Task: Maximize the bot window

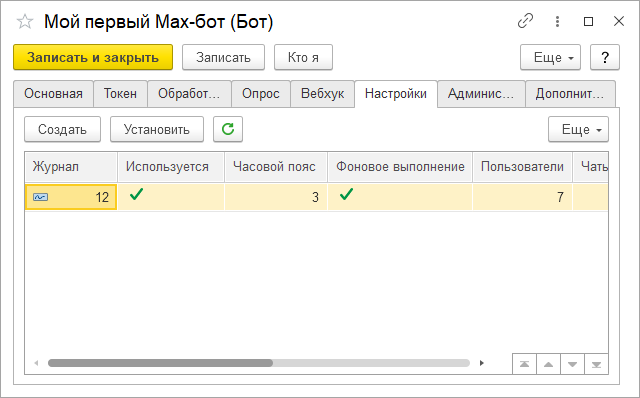Action: point(588,21)
